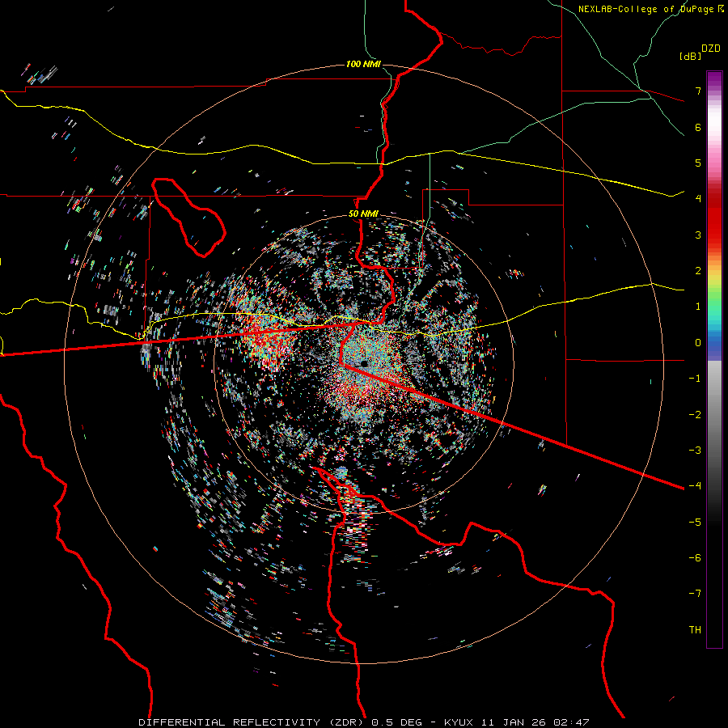Click the [dB] unit label
The image size is (728, 728).
690,56
